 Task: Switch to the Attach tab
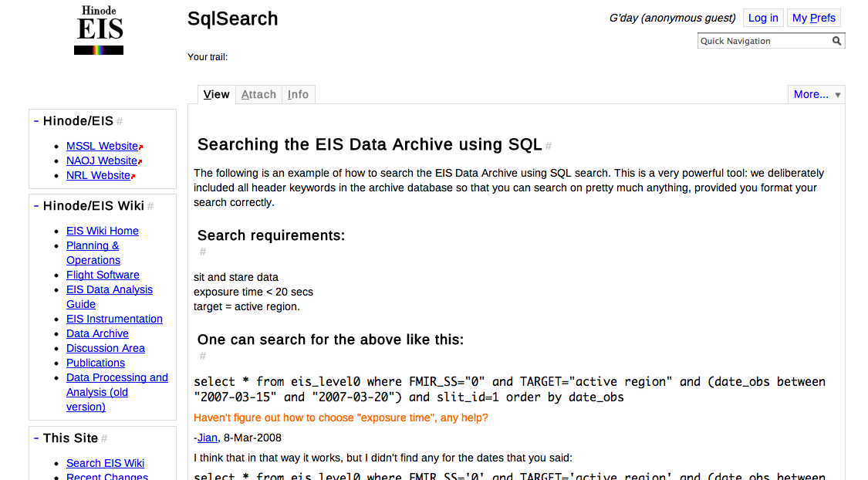258,94
